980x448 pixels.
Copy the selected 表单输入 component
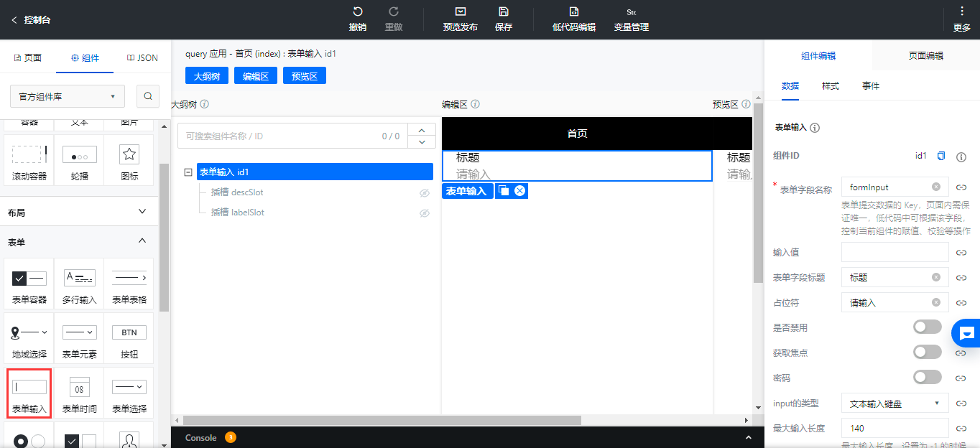point(504,191)
